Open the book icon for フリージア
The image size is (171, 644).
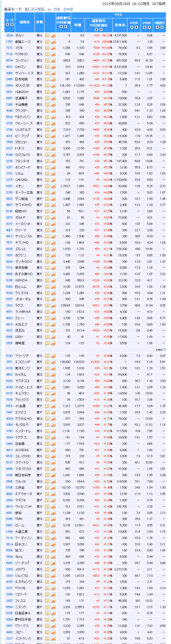pyautogui.click(x=47, y=356)
